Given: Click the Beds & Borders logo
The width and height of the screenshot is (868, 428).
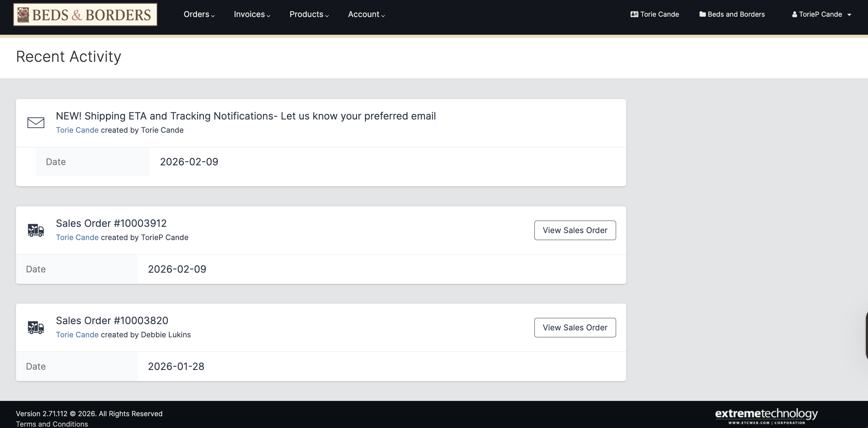Looking at the screenshot, I should [x=85, y=15].
